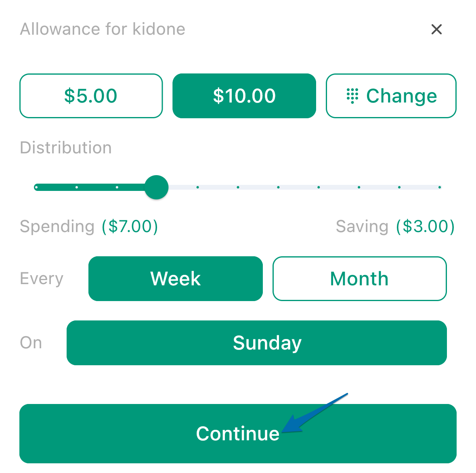The height and width of the screenshot is (473, 476).
Task: Click the second-to-last dot on the slider
Action: click(x=399, y=187)
